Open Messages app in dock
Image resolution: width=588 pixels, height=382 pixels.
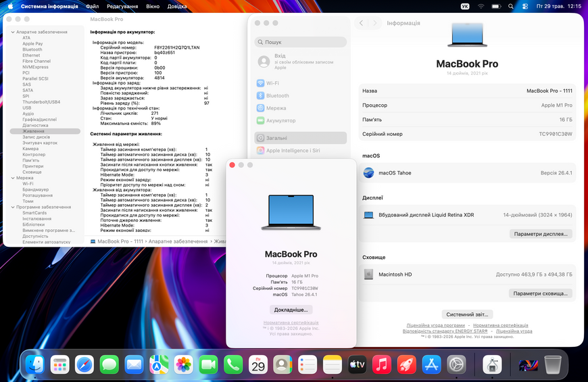pyautogui.click(x=109, y=364)
